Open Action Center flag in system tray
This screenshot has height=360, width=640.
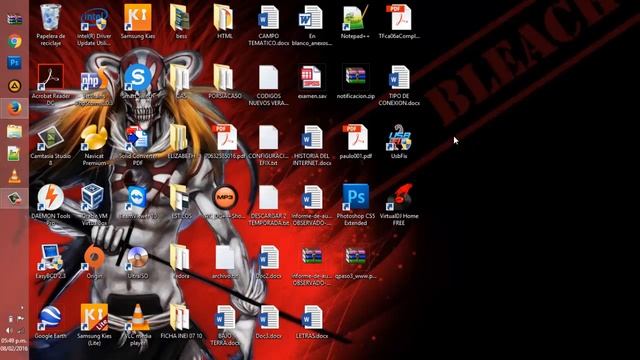[x=20, y=319]
